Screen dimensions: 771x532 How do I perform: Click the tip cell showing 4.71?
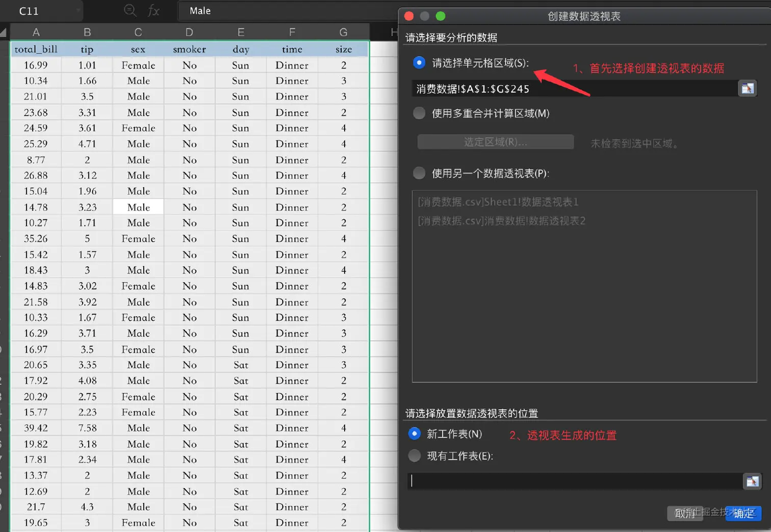point(87,144)
